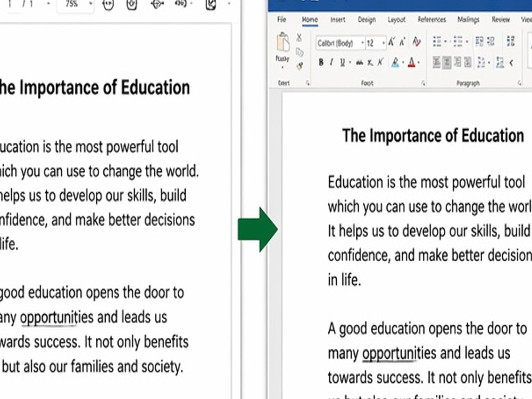
Task: Apply the red font color
Action: [412, 62]
